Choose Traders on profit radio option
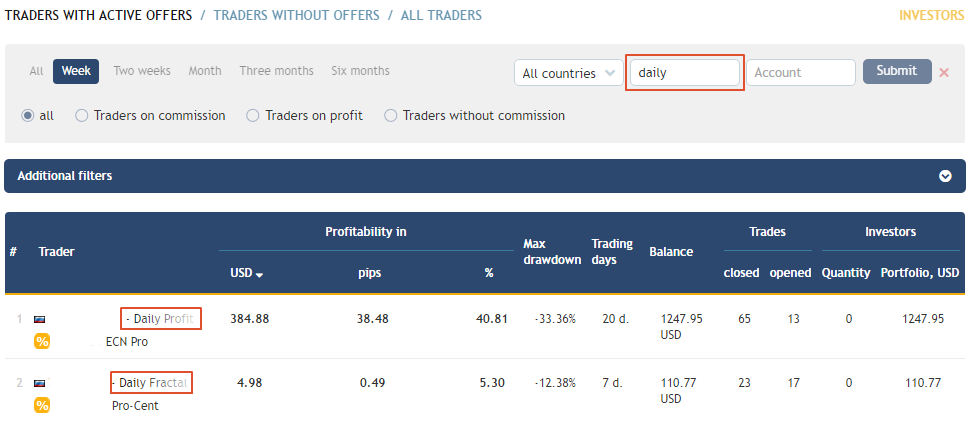 click(252, 116)
